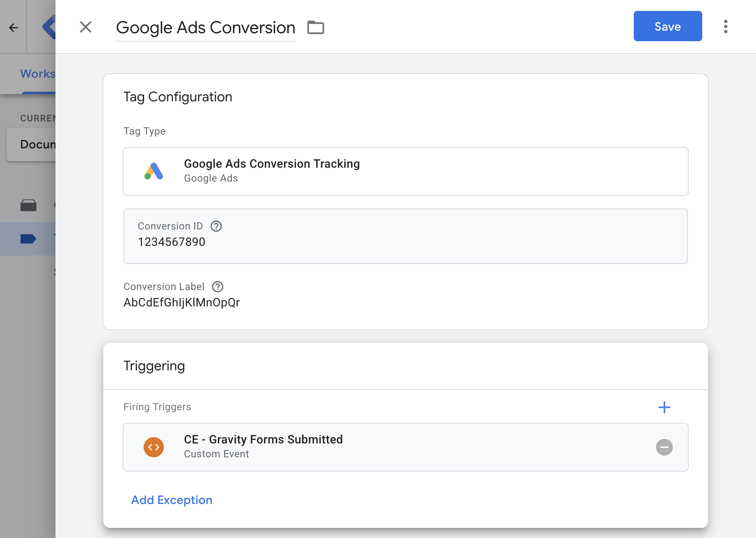Save the Google Ads Conversion tag
Image resolution: width=756 pixels, height=538 pixels.
(x=667, y=26)
